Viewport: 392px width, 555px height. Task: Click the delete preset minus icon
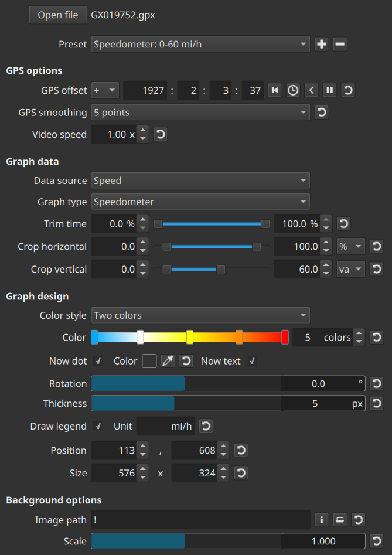pyautogui.click(x=340, y=44)
